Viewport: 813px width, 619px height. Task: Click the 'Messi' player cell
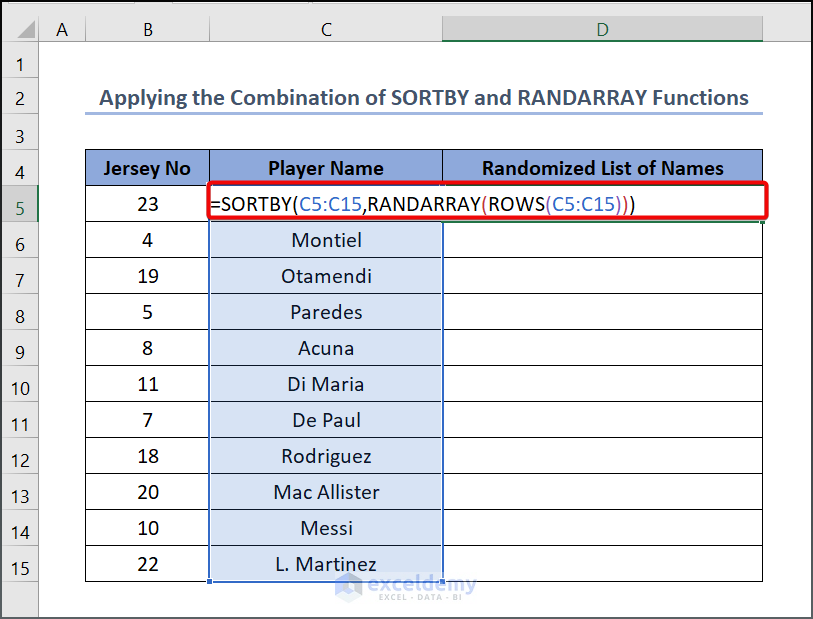click(326, 528)
